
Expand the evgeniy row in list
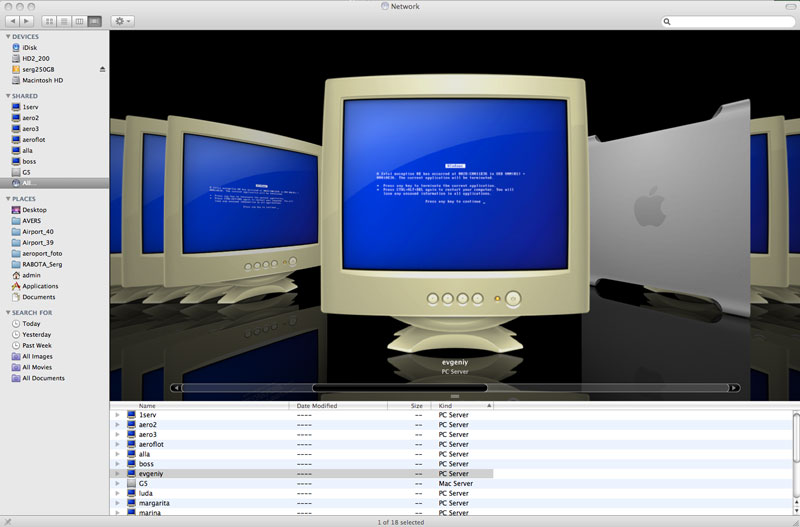point(117,473)
